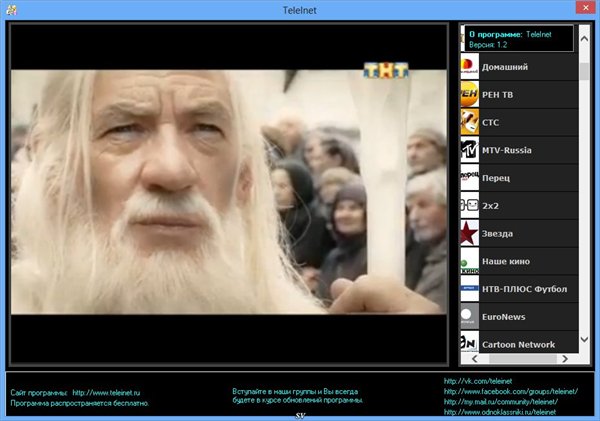This screenshot has height=421, width=600.
Task: Select the Звезда channel label
Action: [x=497, y=233]
